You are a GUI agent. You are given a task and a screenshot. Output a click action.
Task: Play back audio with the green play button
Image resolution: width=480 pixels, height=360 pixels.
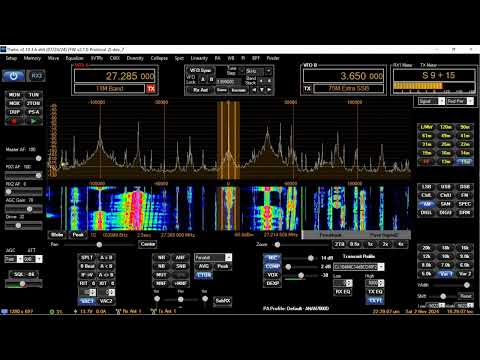(x=34, y=121)
